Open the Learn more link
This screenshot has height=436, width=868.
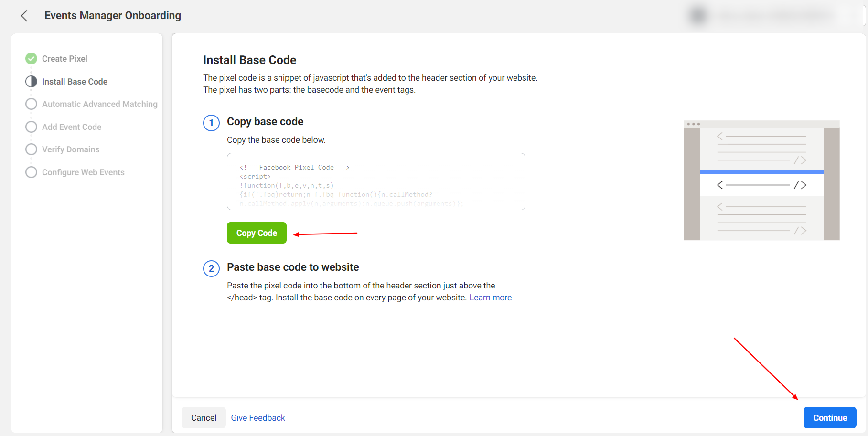(491, 297)
